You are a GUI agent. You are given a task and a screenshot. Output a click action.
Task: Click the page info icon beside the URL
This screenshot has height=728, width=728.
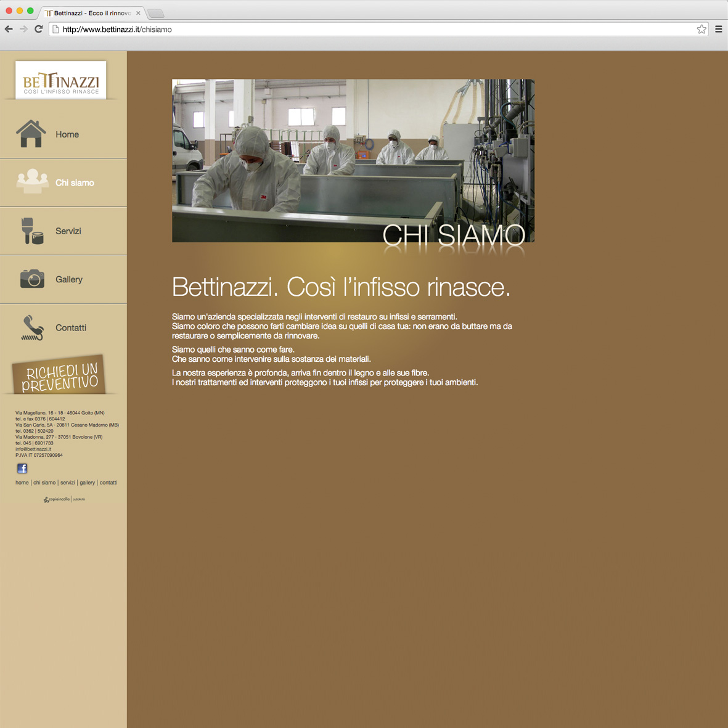[x=55, y=29]
